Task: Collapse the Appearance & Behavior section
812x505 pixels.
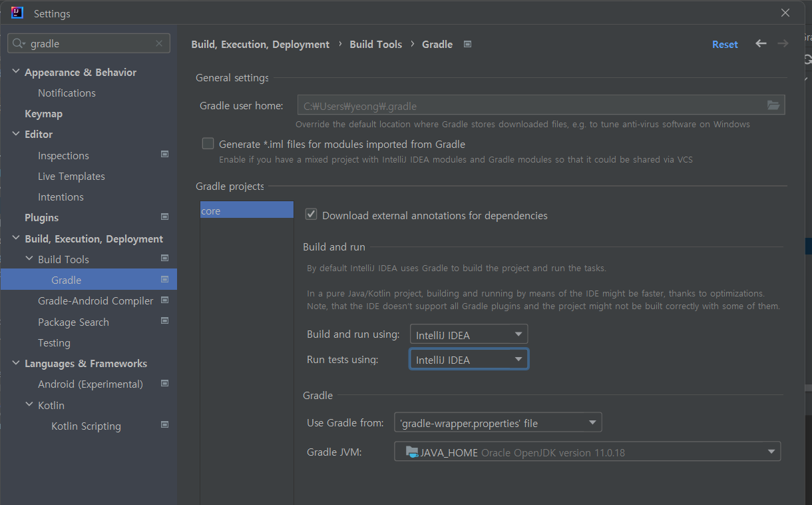Action: [x=16, y=72]
